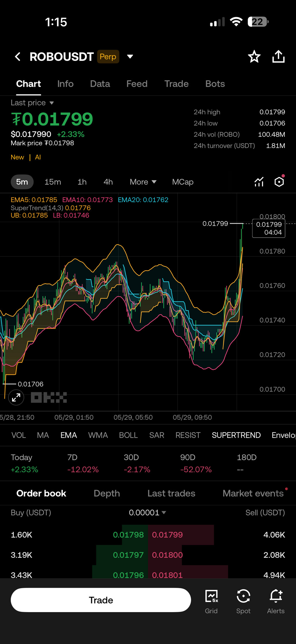Open the chart indicators icon
The image size is (296, 644).
[x=259, y=182]
